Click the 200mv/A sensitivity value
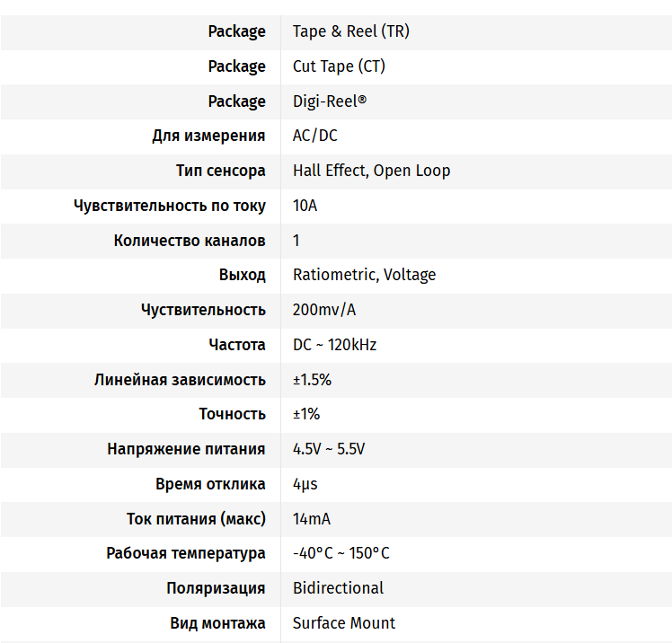Viewport: 672px width, 643px height. (x=324, y=310)
